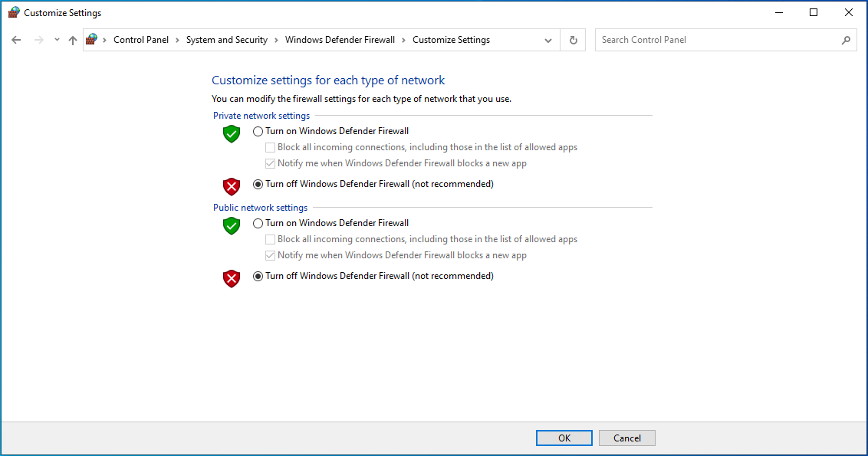
Task: Click the Control Panel icon in address bar
Action: point(92,39)
